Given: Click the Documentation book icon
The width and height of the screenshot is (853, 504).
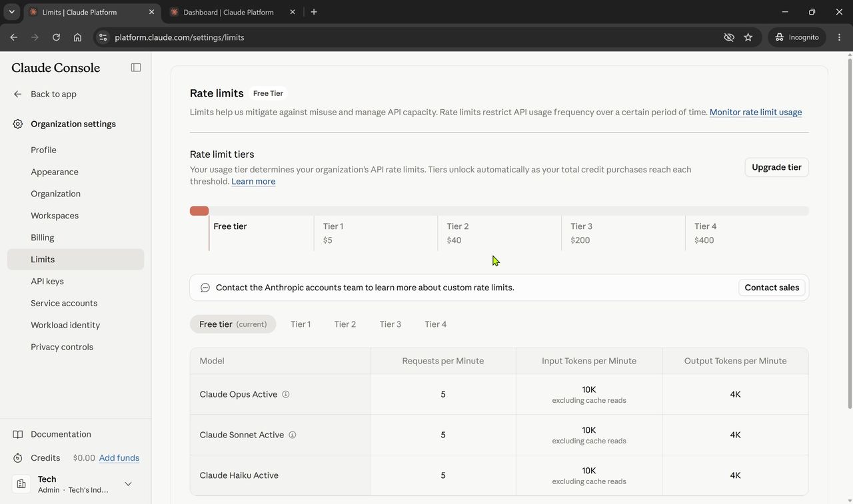Looking at the screenshot, I should (x=18, y=434).
